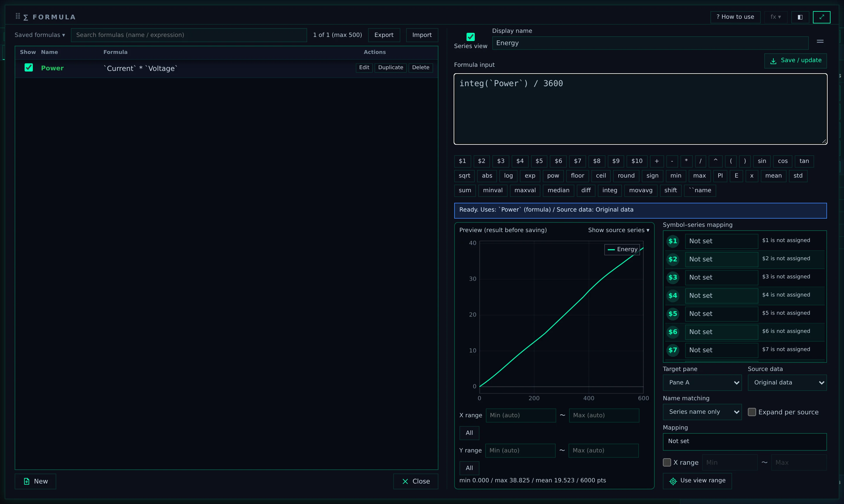
Task: Open Name matching Series name only dropdown
Action: tap(702, 412)
